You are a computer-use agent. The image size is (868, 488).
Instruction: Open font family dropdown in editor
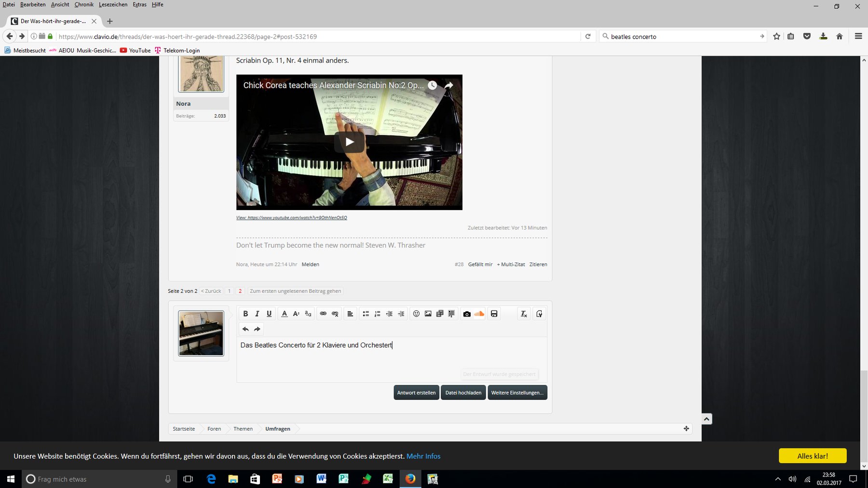point(308,314)
